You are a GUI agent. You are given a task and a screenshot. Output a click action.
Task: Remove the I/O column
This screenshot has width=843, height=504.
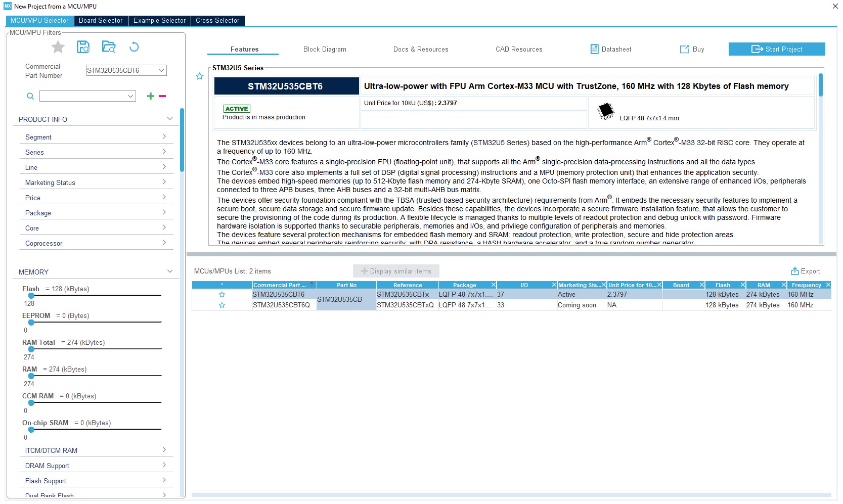pos(554,285)
